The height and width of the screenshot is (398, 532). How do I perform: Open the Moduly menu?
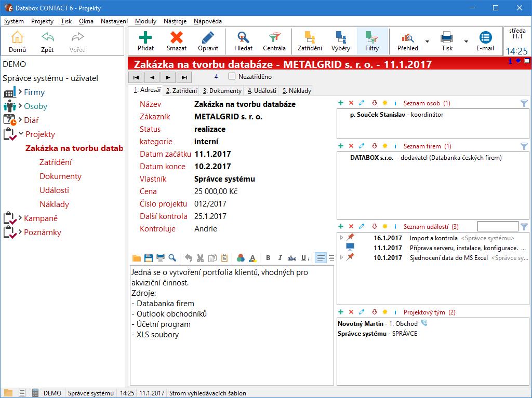tap(145, 21)
